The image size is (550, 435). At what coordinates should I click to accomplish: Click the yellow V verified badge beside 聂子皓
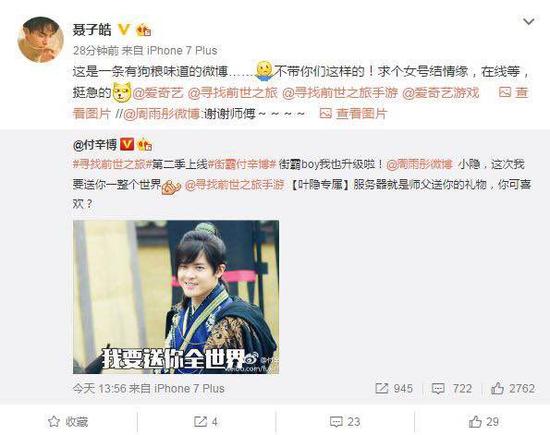[x=124, y=29]
